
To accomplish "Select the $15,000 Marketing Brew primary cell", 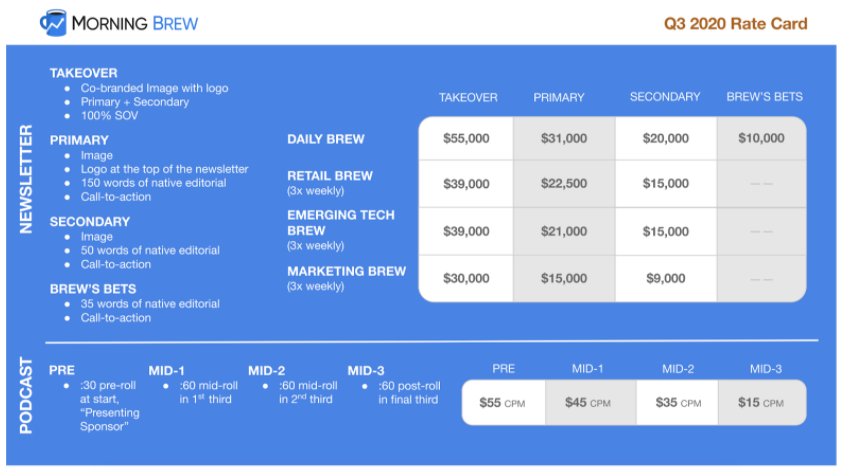I will tap(564, 278).
